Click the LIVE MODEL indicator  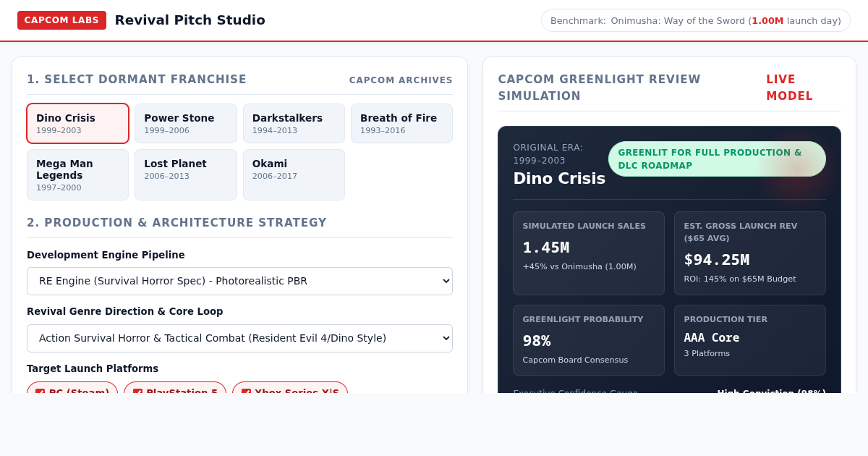click(789, 88)
